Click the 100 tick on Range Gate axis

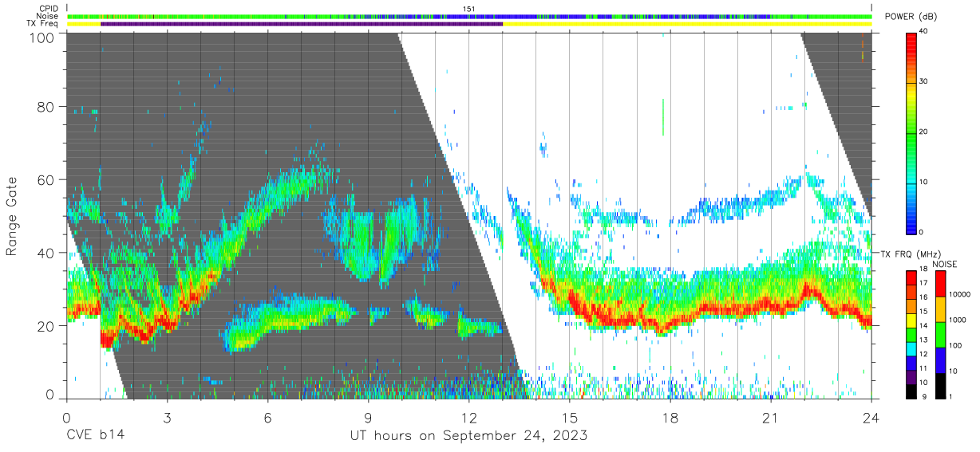(43, 37)
